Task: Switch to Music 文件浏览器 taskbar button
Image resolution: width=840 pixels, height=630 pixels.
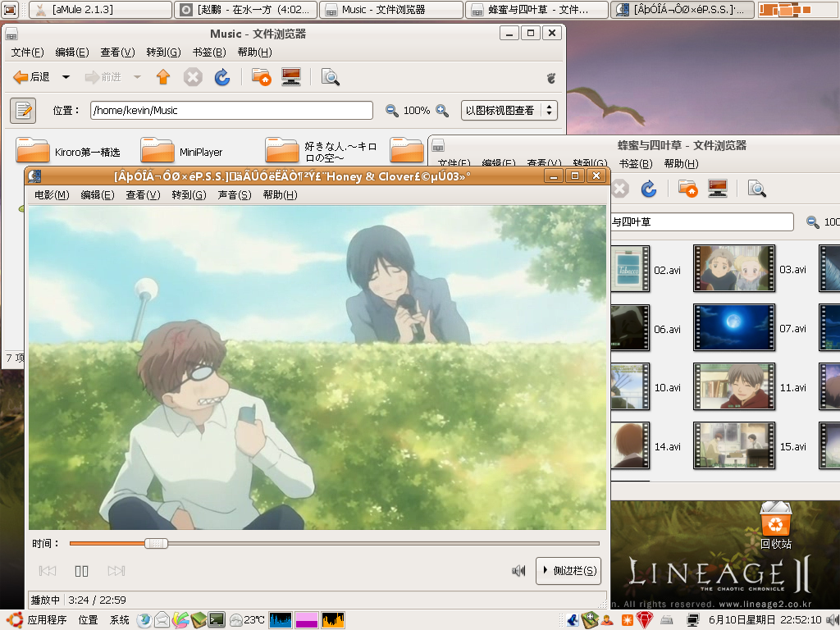Action: click(391, 10)
